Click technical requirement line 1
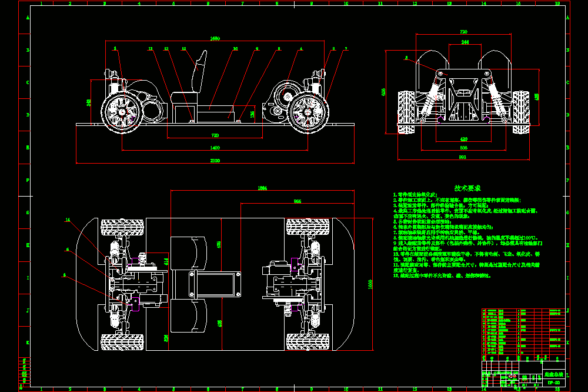588x392 pixels. 415,194
